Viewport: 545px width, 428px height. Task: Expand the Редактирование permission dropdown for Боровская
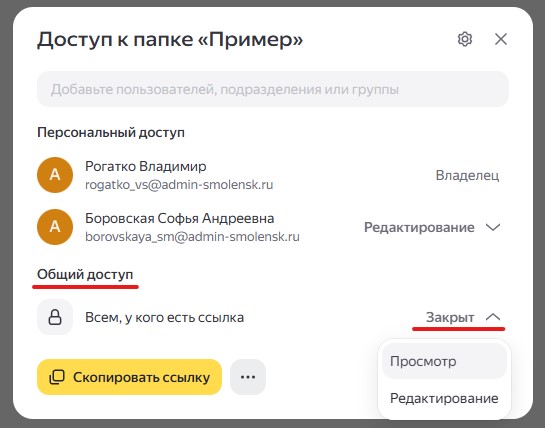(432, 227)
